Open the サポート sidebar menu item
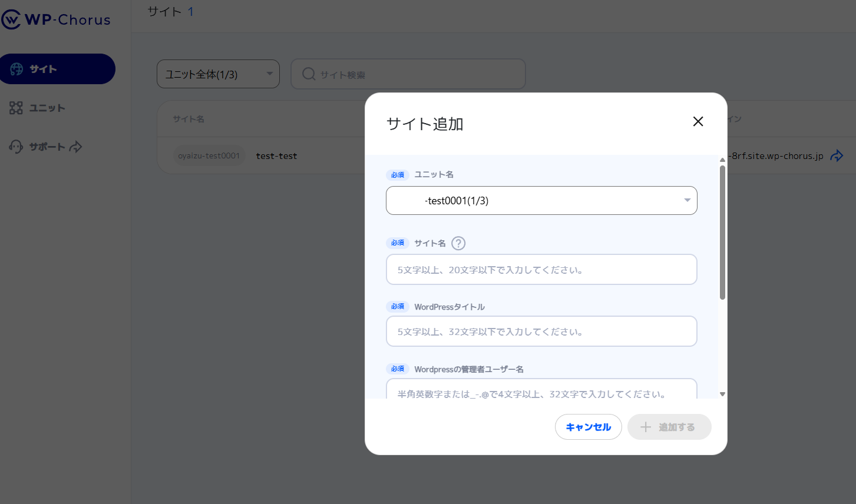 pos(46,147)
